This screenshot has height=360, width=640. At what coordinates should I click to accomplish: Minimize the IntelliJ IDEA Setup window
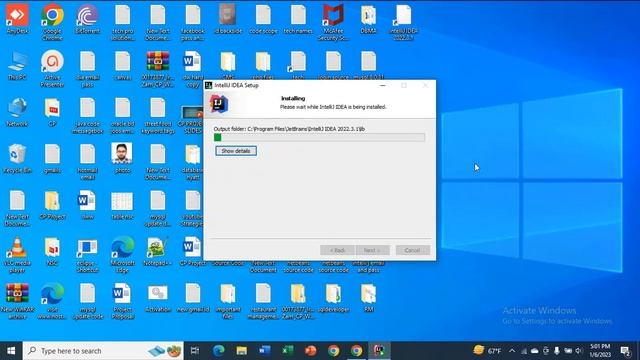(382, 85)
